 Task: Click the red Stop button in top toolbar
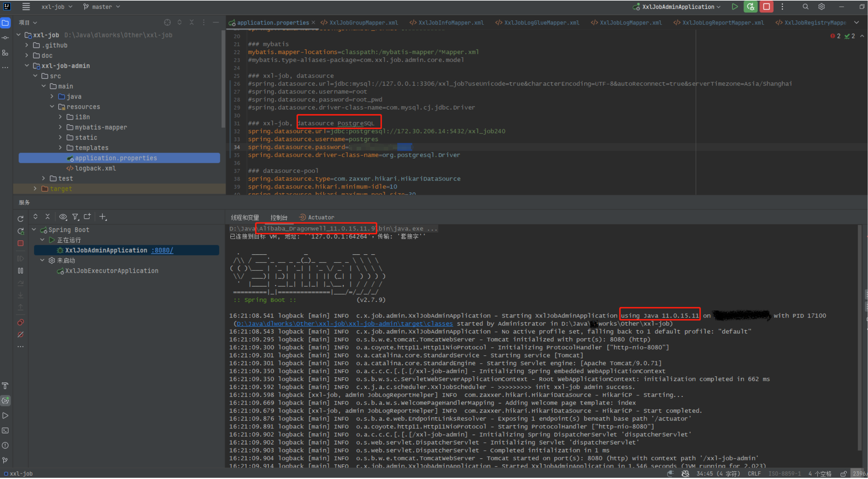click(x=766, y=7)
